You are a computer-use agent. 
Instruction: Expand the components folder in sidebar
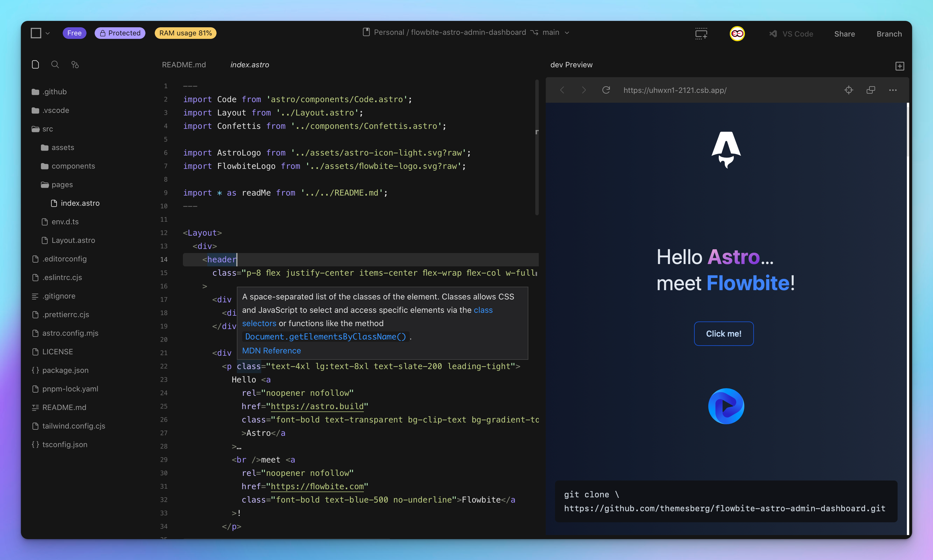point(73,166)
